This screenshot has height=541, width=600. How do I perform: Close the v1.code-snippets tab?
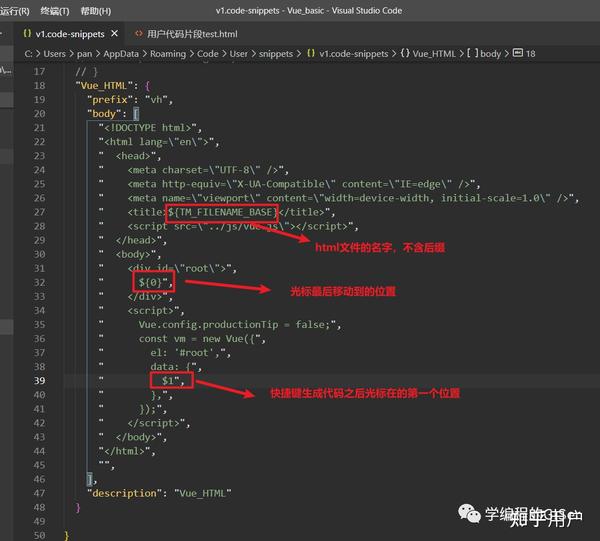click(x=114, y=34)
